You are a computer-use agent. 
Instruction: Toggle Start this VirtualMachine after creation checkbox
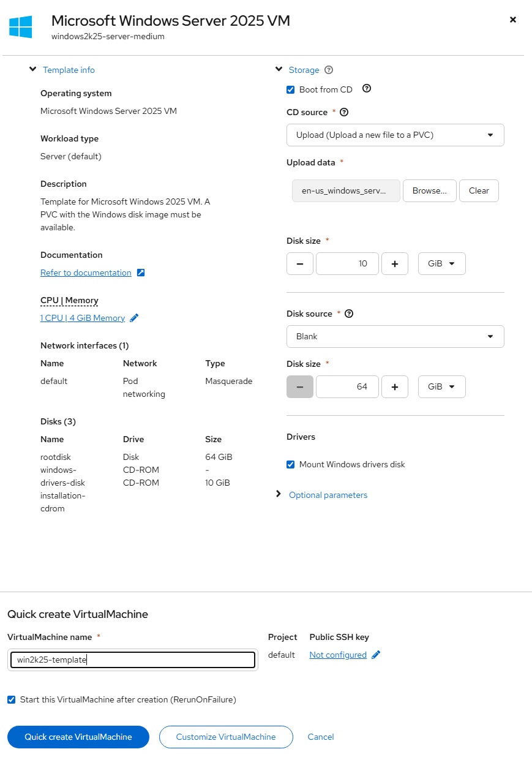coord(12,699)
